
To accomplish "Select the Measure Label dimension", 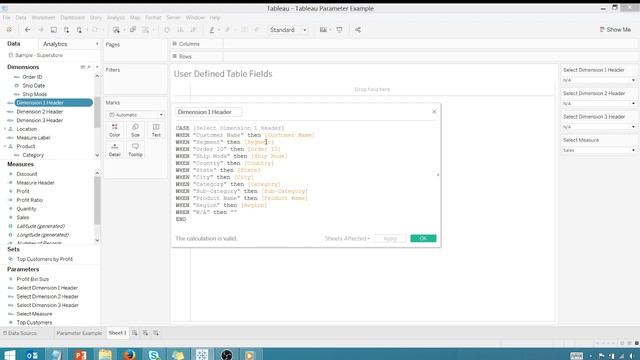I will tap(33, 138).
